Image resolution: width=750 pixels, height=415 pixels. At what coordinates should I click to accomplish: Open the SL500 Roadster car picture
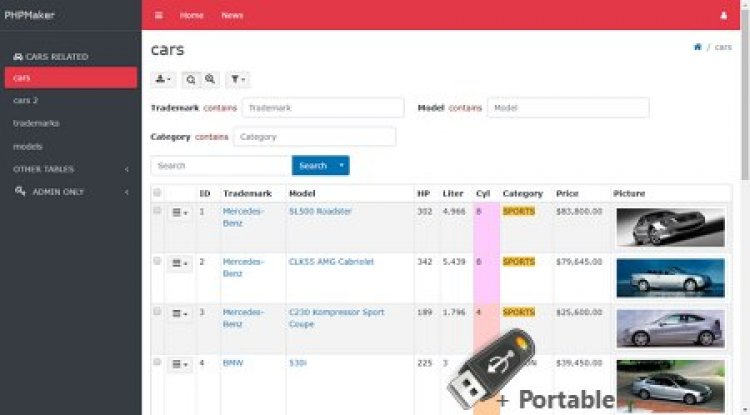pos(671,227)
